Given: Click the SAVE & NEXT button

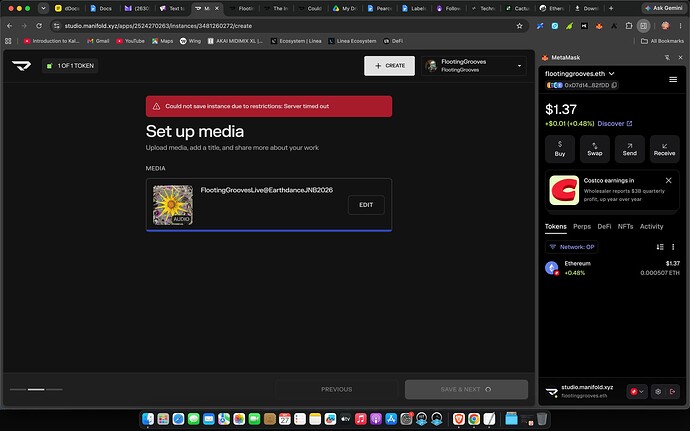Looking at the screenshot, I should pos(466,389).
